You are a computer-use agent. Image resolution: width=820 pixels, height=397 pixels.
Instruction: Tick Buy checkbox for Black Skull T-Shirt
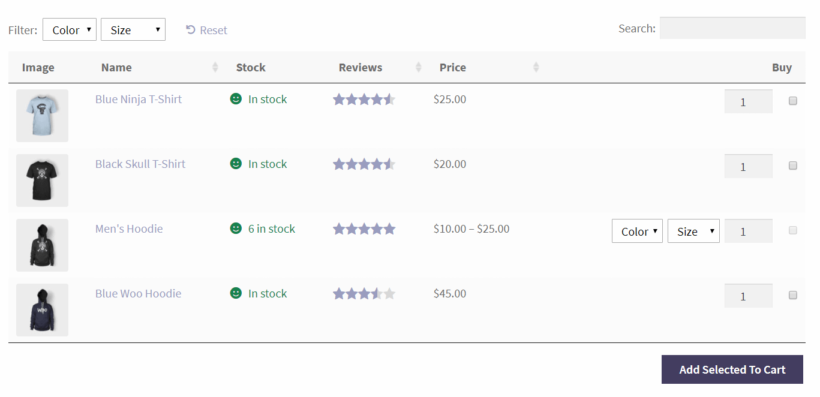pyautogui.click(x=793, y=166)
